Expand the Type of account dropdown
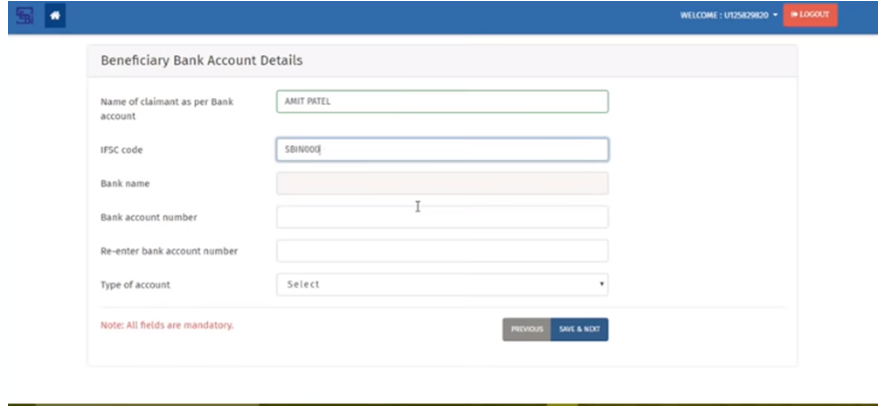Image resolution: width=878 pixels, height=409 pixels. pyautogui.click(x=441, y=285)
